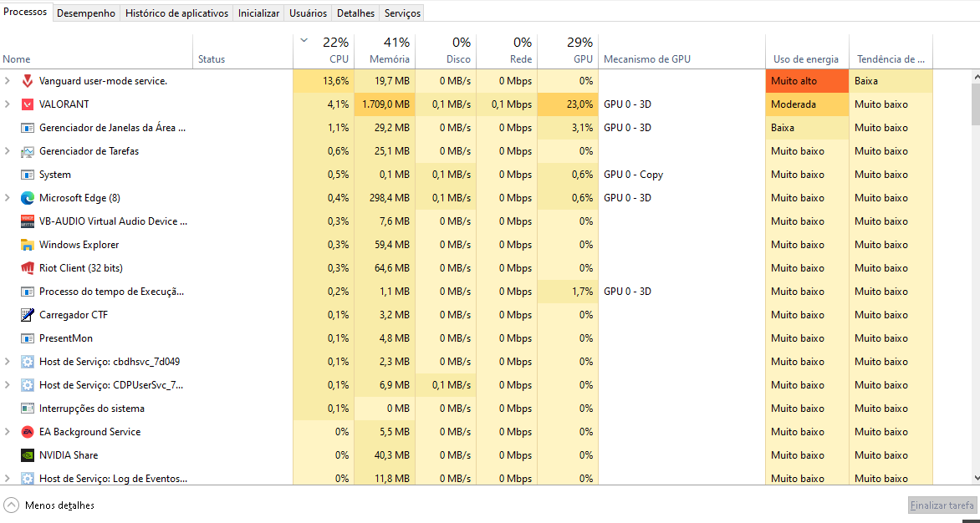Click the scrollbar up arrow

click(x=976, y=77)
